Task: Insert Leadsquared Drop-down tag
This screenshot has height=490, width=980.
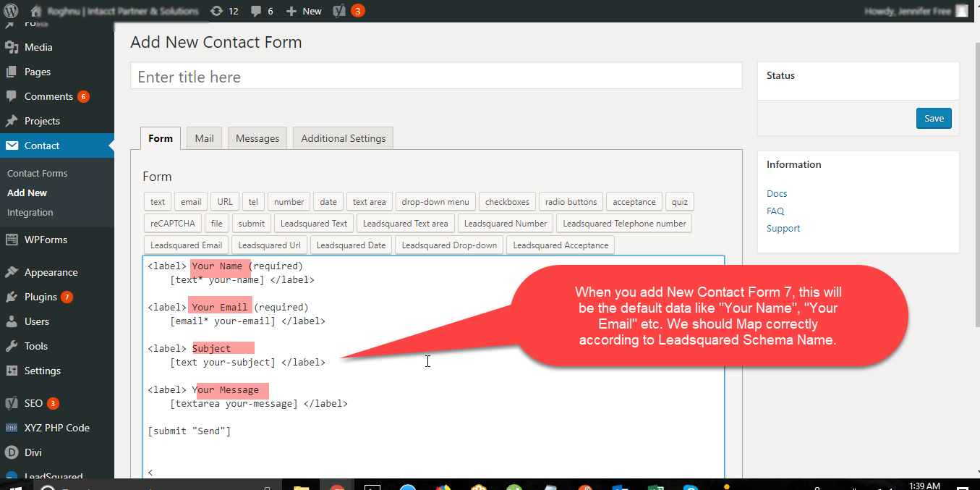Action: coord(449,245)
